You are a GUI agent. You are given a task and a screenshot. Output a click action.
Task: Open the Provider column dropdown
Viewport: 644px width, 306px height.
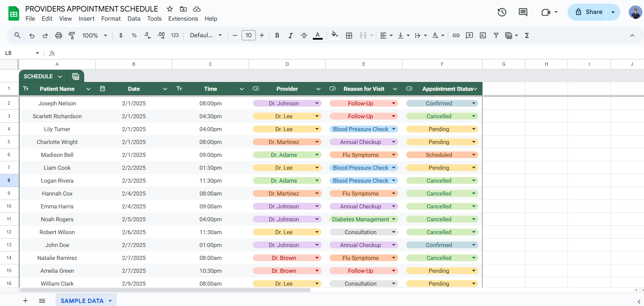point(318,89)
